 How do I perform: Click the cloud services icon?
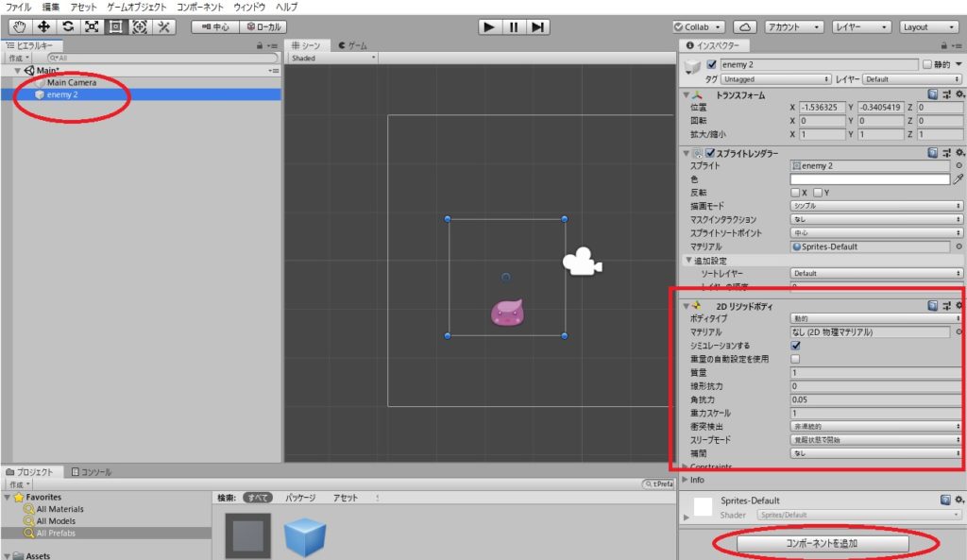(x=745, y=27)
